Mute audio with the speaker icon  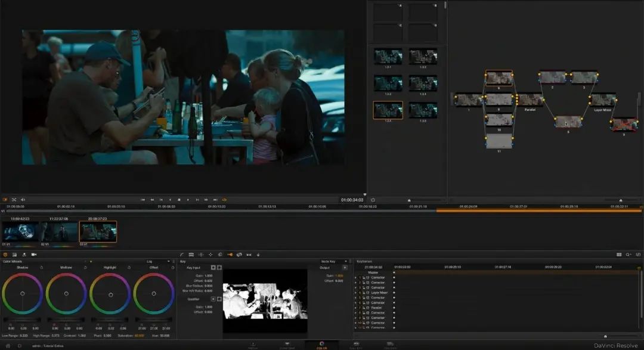tap(23, 200)
